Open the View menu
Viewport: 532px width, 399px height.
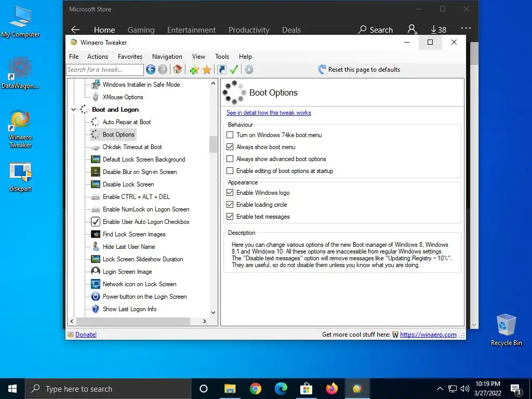pos(198,57)
